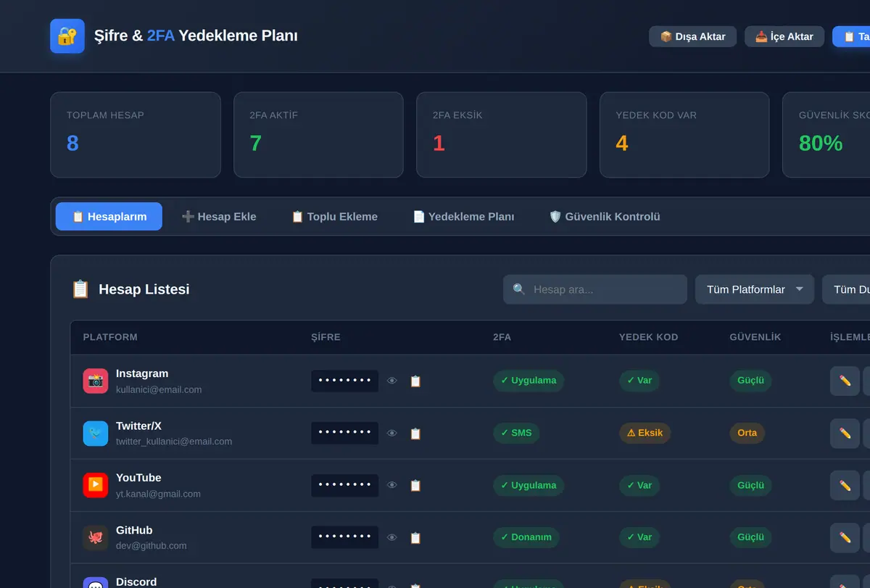Viewport: 870px width, 588px height.
Task: Click the lock-and-key app logo icon
Action: coord(67,36)
